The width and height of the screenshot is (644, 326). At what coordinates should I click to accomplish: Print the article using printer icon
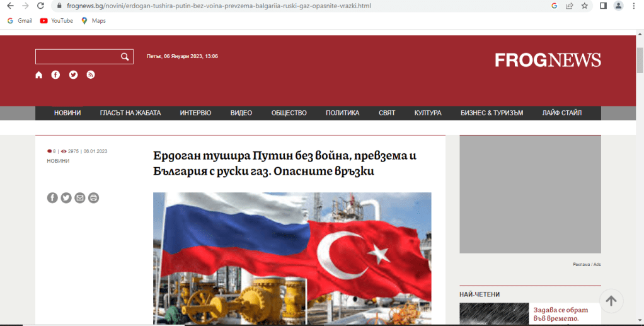point(94,198)
